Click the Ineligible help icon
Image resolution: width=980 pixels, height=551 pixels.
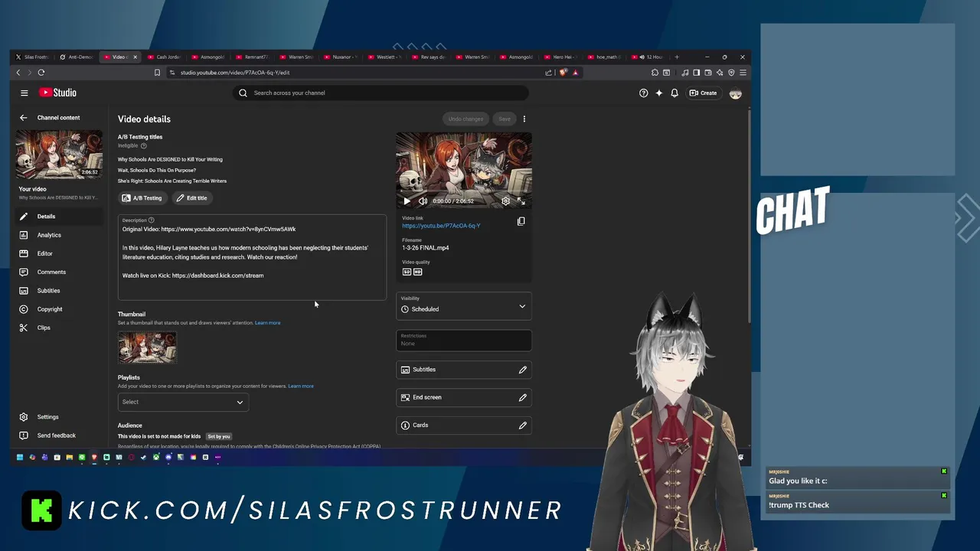[144, 145]
